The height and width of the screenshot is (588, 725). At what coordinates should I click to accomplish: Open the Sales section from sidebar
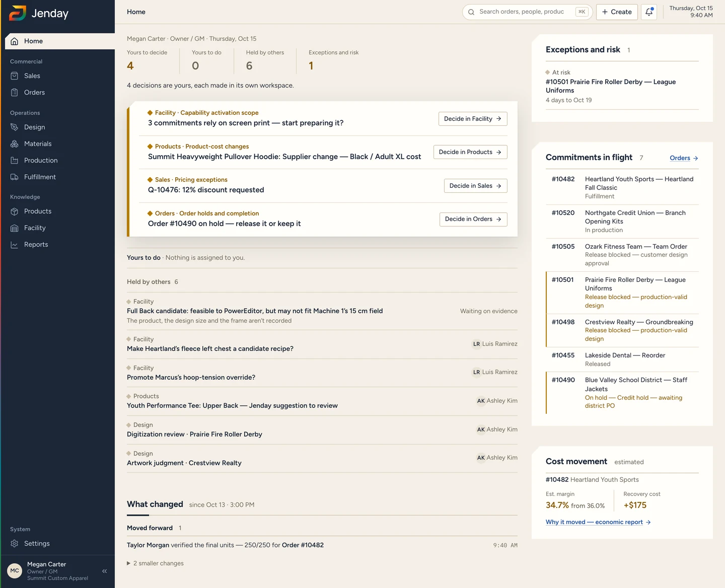60,76
